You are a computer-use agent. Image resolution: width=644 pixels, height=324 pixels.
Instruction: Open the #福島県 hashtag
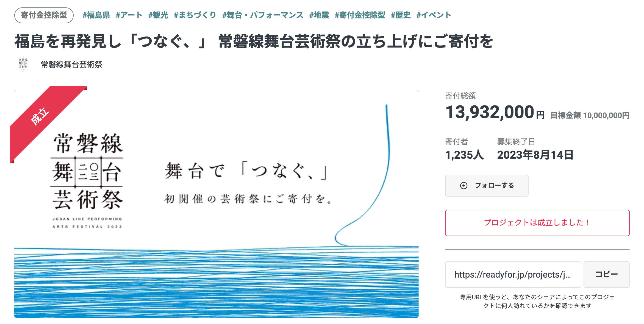96,15
